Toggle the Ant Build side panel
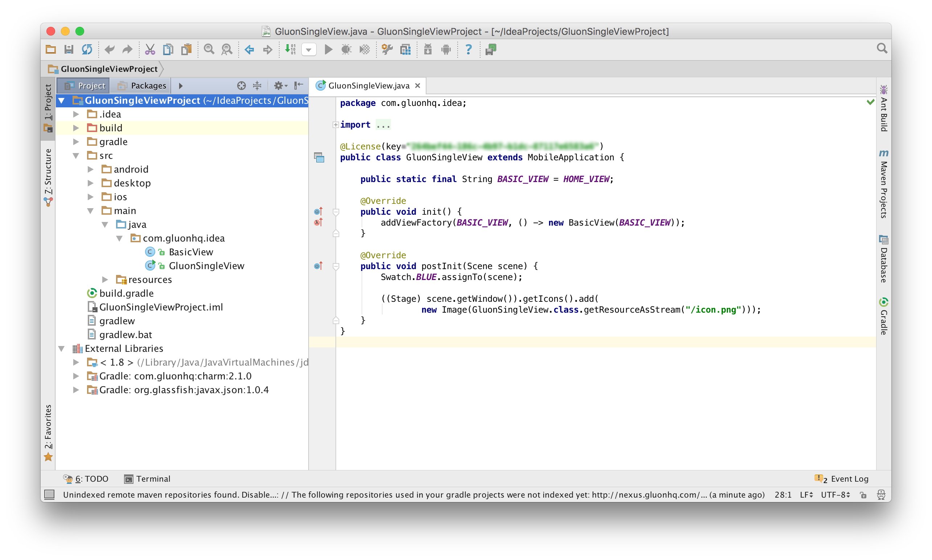 click(884, 109)
